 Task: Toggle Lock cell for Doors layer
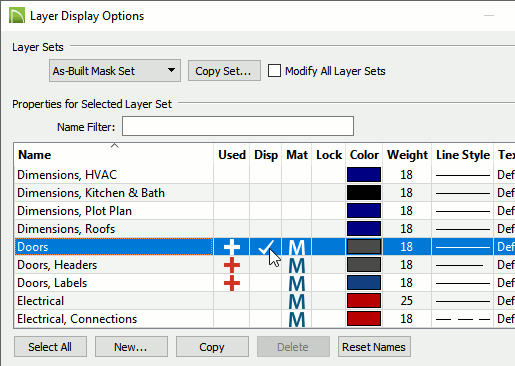tap(329, 247)
